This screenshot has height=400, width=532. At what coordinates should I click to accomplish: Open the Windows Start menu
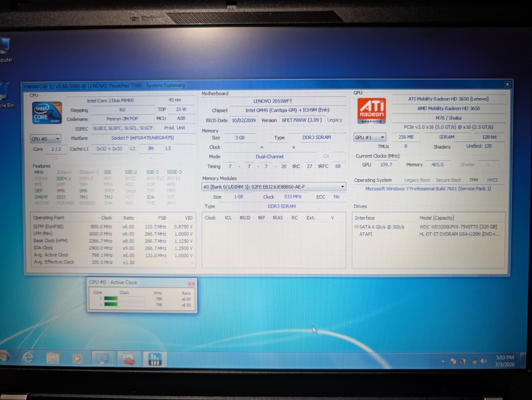point(5,357)
